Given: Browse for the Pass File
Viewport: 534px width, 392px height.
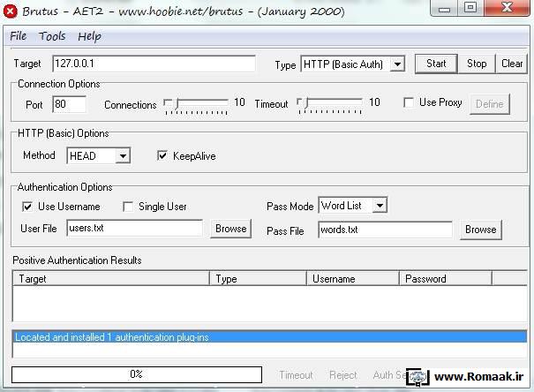Looking at the screenshot, I should [x=480, y=230].
